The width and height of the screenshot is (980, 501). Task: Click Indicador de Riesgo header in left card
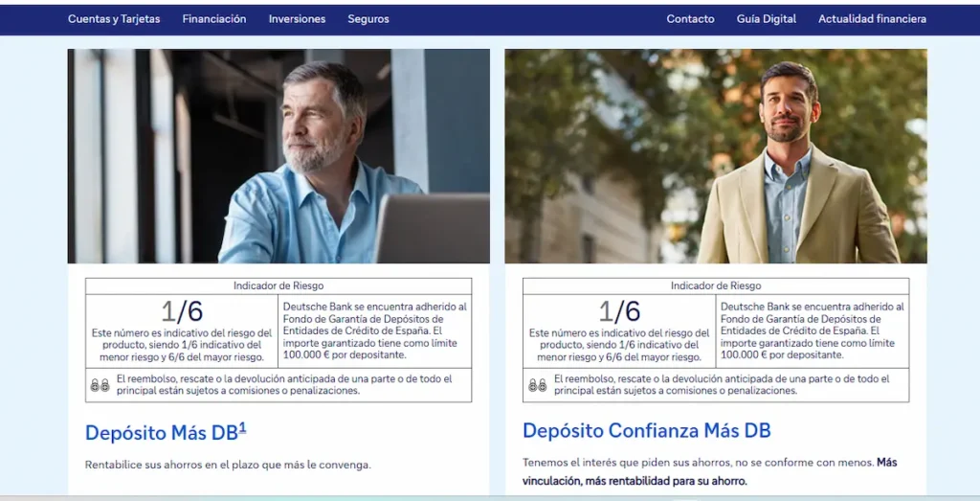point(278,285)
